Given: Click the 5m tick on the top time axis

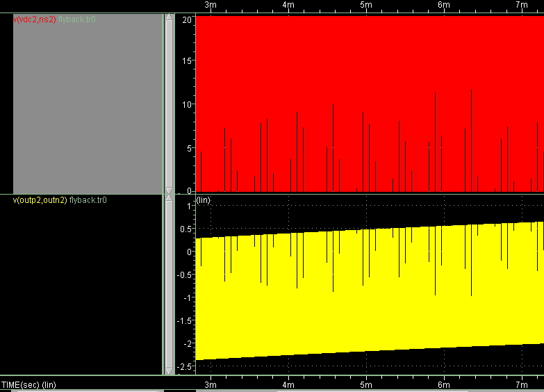Looking at the screenshot, I should 366,5.
